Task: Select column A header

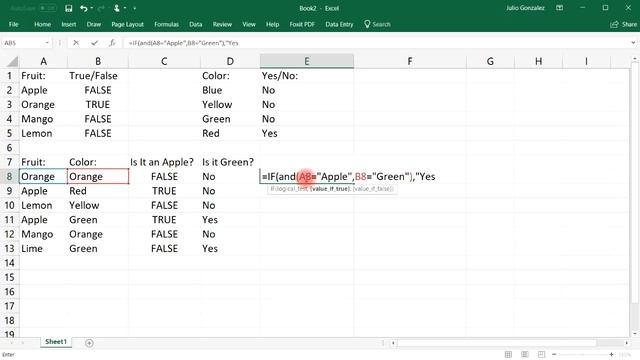Action: click(43, 61)
